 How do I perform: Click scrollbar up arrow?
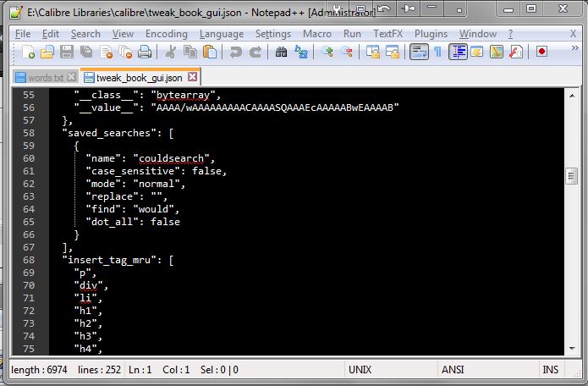click(x=572, y=96)
